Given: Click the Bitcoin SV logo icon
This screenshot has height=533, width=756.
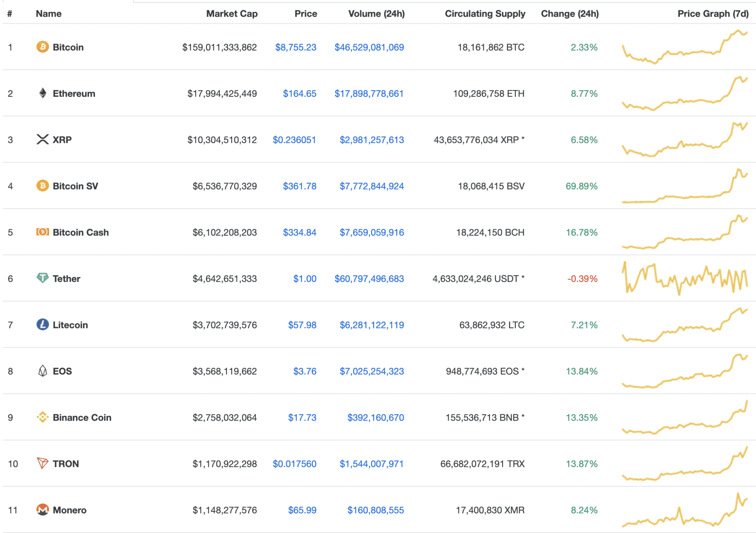Looking at the screenshot, I should (42, 186).
